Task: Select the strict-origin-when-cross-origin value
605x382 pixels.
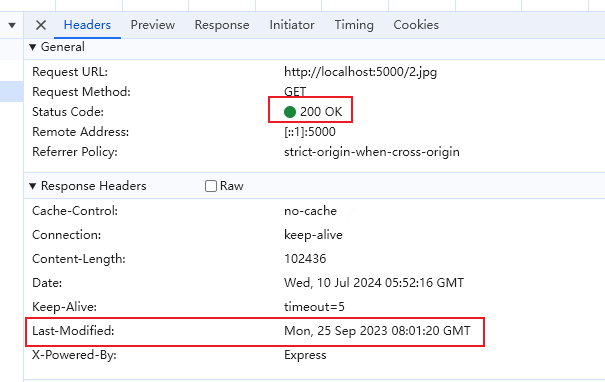Action: (x=372, y=152)
